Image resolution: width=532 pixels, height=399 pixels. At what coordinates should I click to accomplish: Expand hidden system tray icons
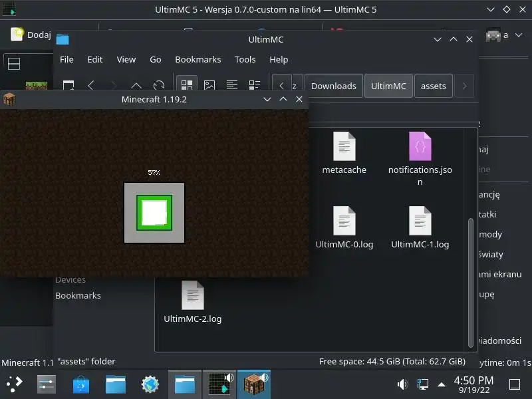pos(442,384)
